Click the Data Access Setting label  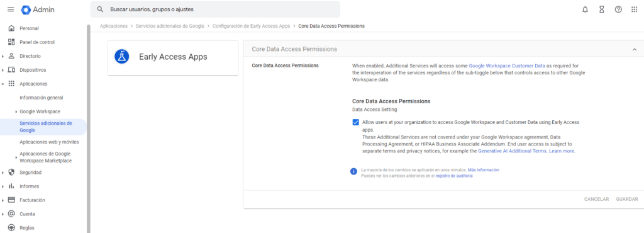(x=375, y=110)
